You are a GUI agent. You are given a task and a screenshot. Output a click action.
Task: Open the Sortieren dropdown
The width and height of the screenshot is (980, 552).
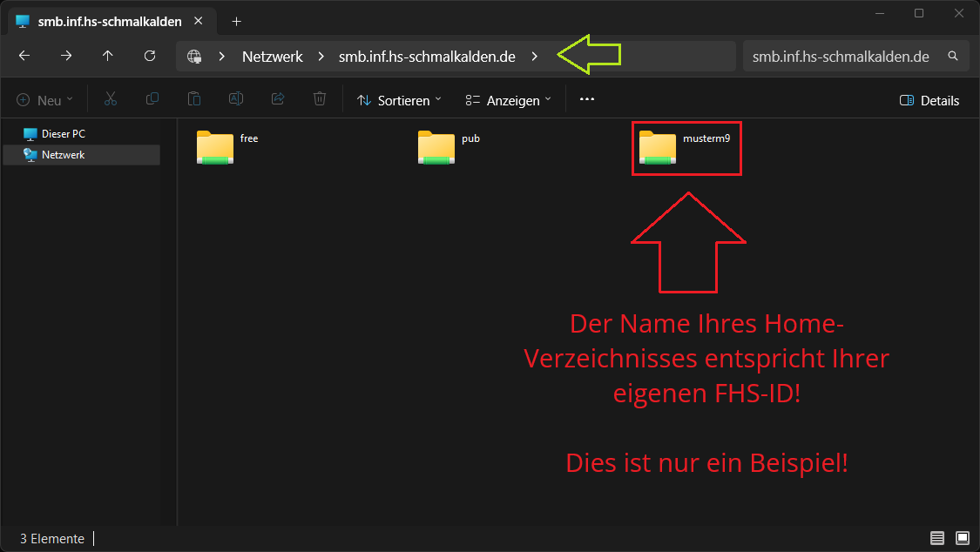[399, 100]
